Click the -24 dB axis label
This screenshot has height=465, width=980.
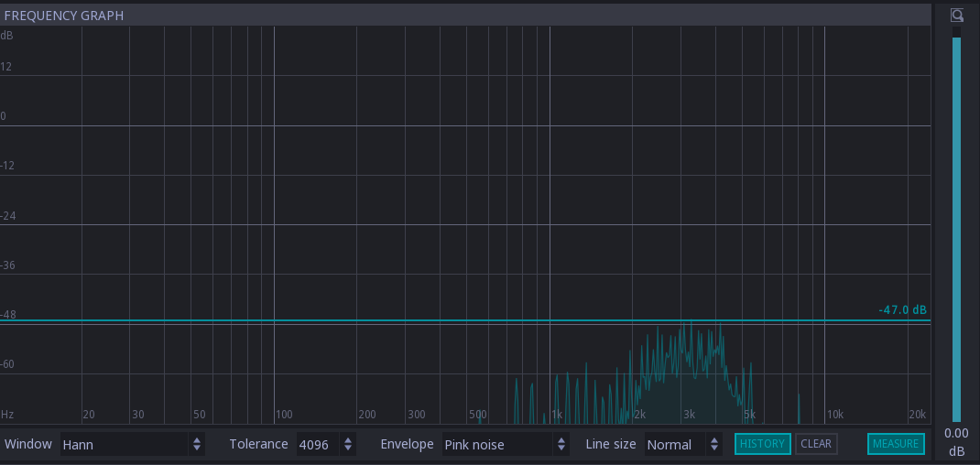[x=7, y=216]
